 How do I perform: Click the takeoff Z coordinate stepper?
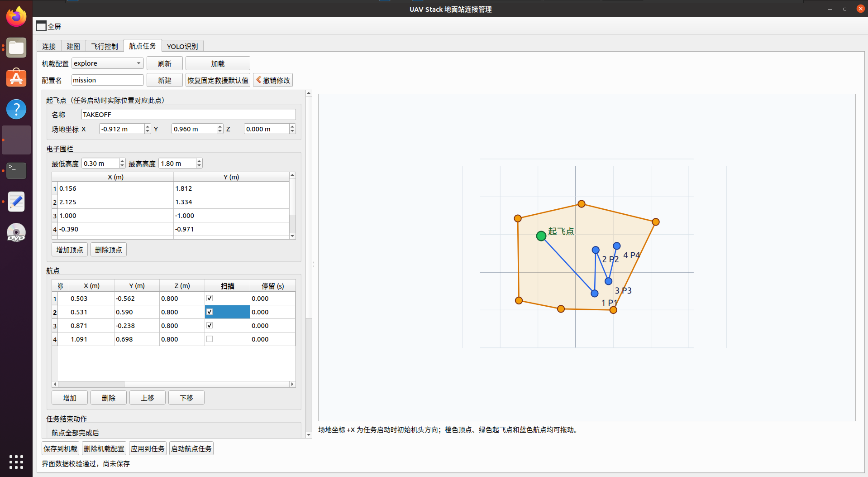point(292,129)
